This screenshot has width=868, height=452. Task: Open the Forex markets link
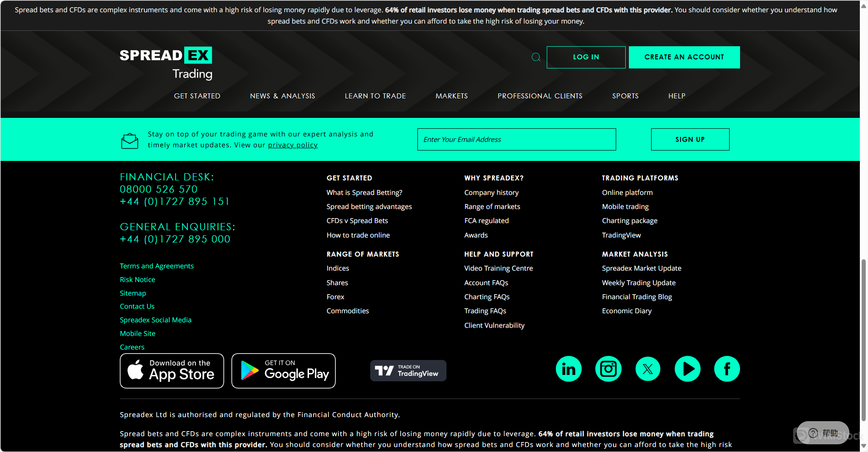pos(335,297)
